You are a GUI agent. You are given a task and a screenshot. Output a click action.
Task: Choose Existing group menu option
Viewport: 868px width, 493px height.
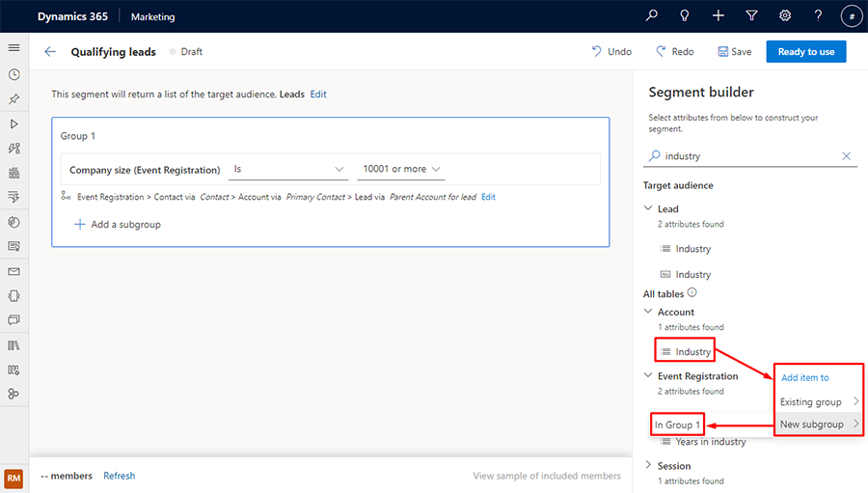click(818, 401)
